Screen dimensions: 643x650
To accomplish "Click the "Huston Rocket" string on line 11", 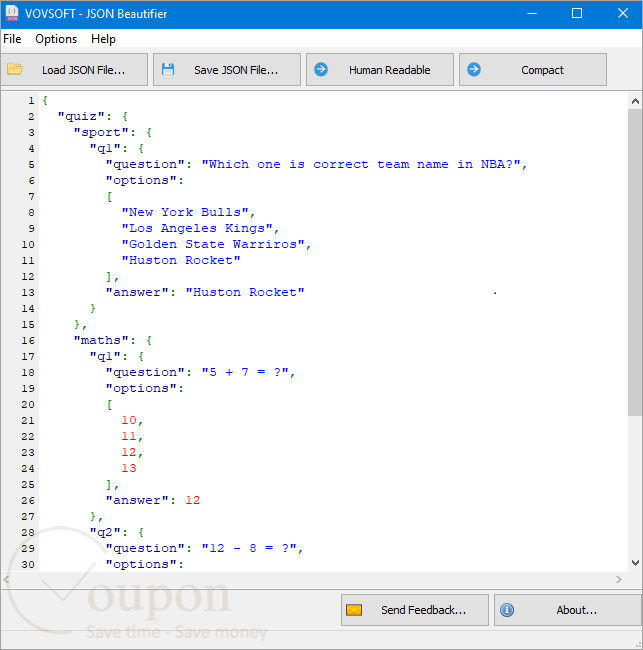I will point(181,260).
